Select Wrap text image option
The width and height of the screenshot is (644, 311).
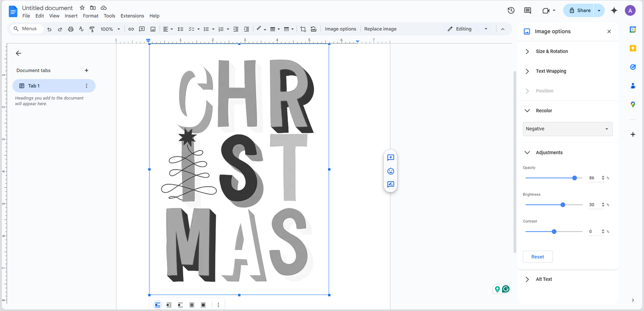click(x=169, y=305)
